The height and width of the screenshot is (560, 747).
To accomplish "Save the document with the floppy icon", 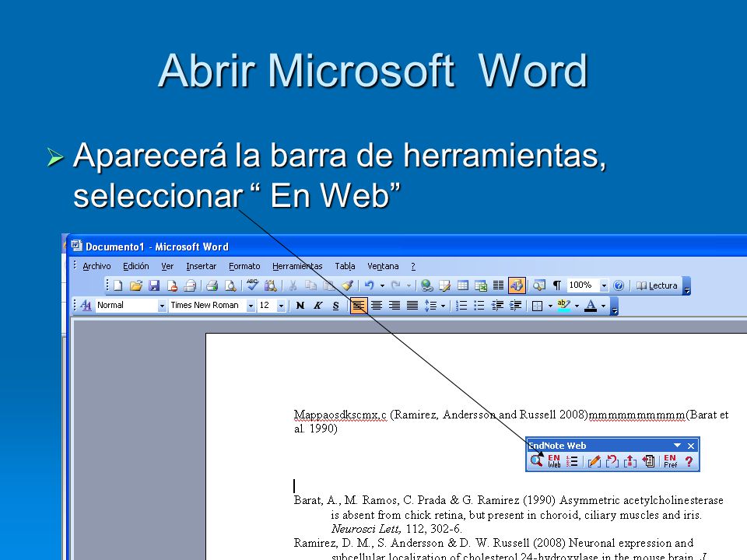I will point(154,285).
